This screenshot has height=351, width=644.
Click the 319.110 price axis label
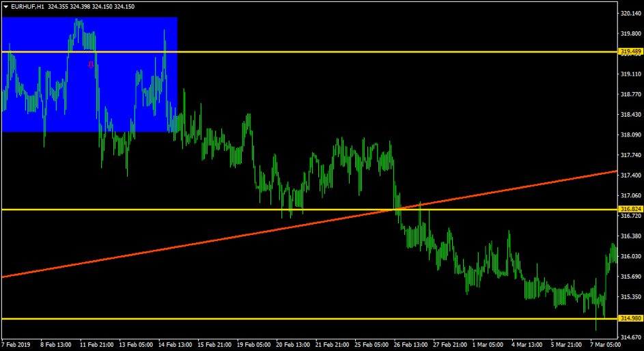631,74
